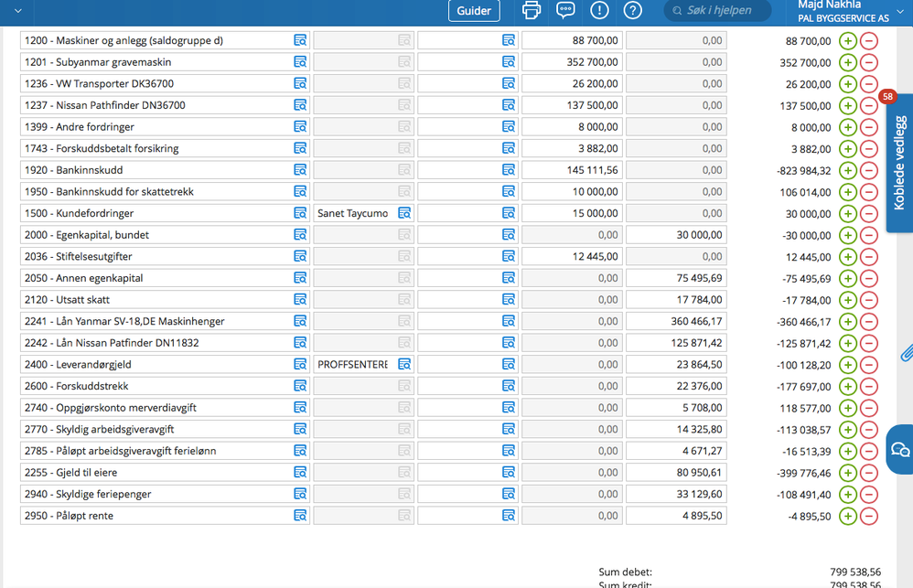
Task: Click the Søk i hjelpen search field
Action: (717, 10)
